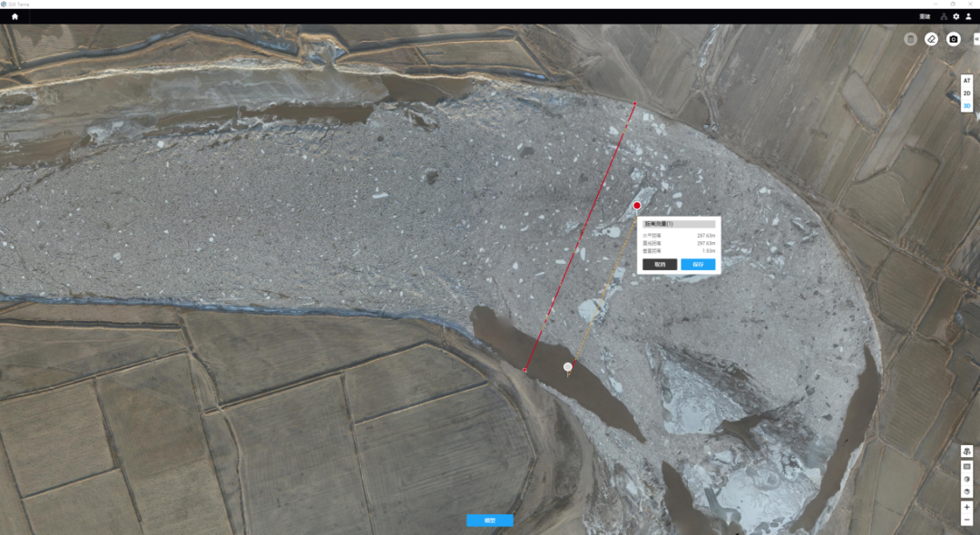Open the settings gear in the top bar
This screenshot has height=535, width=980.
tap(956, 16)
